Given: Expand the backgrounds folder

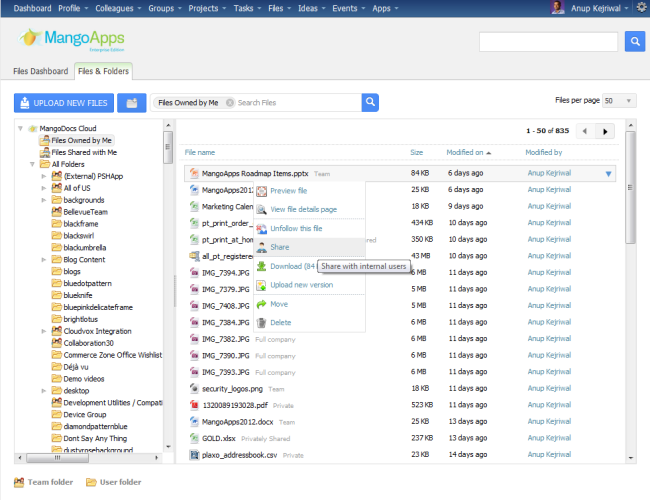Looking at the screenshot, I should click(x=44, y=200).
